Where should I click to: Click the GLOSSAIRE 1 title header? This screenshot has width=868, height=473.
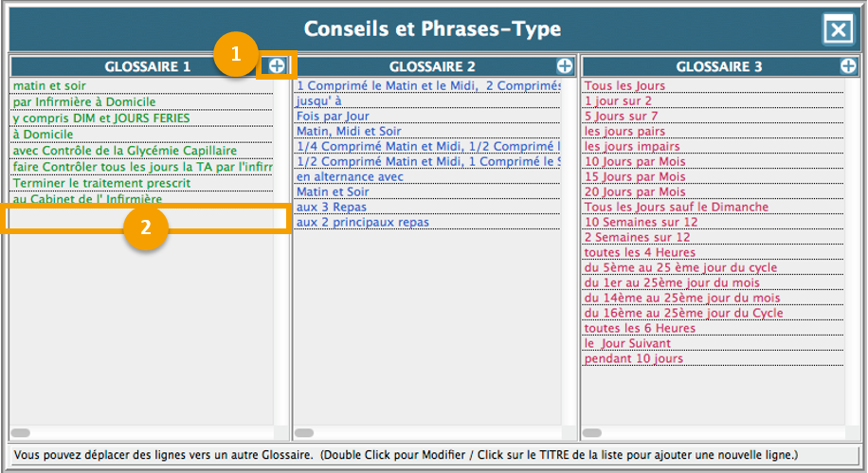click(x=147, y=66)
